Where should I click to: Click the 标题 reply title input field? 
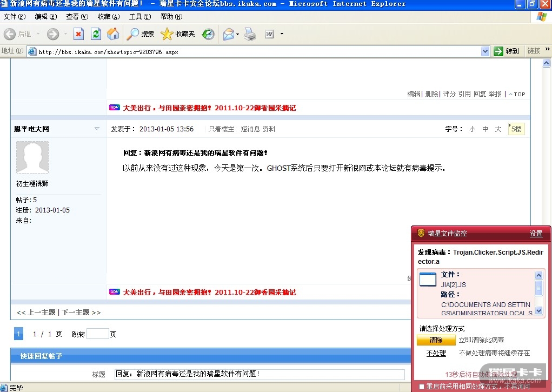(260, 374)
